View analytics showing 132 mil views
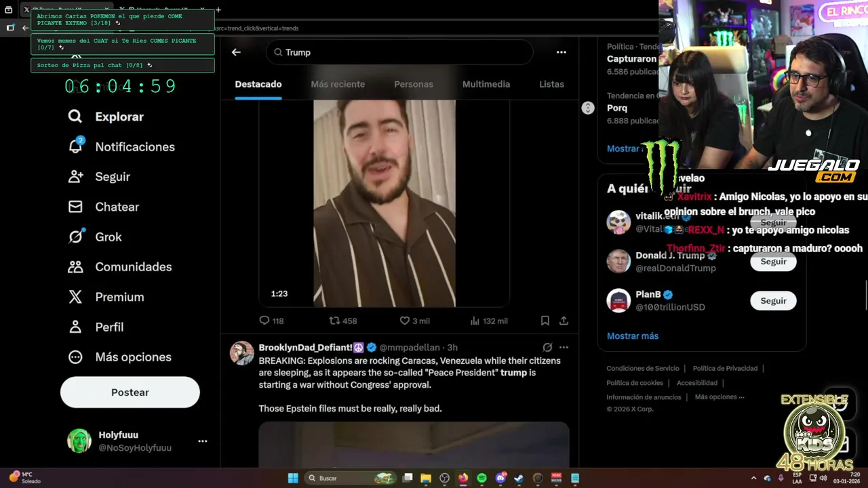This screenshot has width=868, height=488. pyautogui.click(x=488, y=321)
